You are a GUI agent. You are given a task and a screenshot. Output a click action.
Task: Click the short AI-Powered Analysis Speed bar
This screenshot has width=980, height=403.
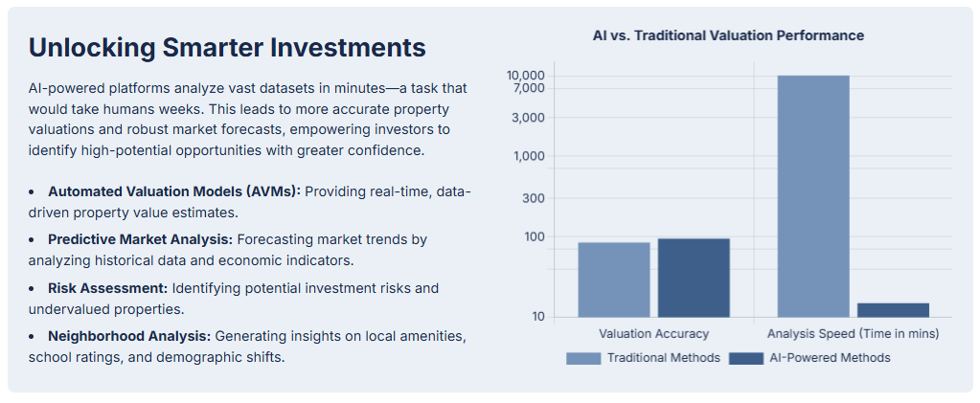[893, 309]
